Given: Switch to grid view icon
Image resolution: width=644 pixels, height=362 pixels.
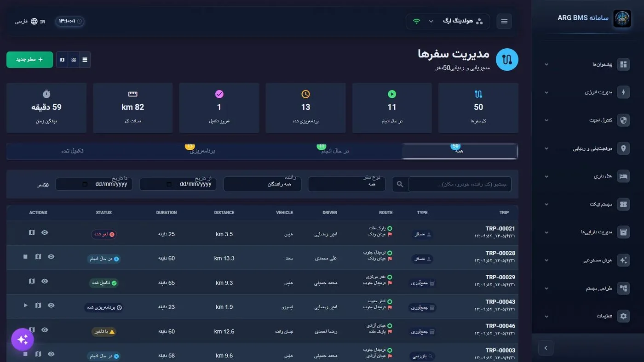Looking at the screenshot, I should (x=74, y=60).
